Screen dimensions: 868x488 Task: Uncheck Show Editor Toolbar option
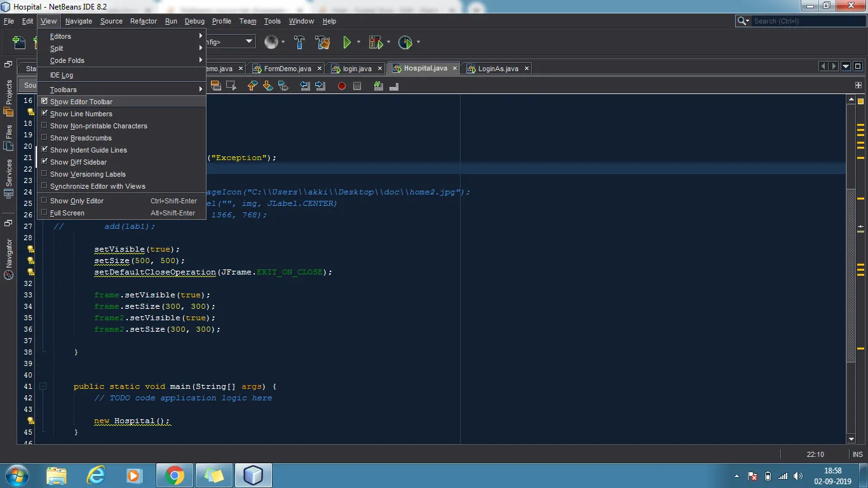click(x=81, y=102)
